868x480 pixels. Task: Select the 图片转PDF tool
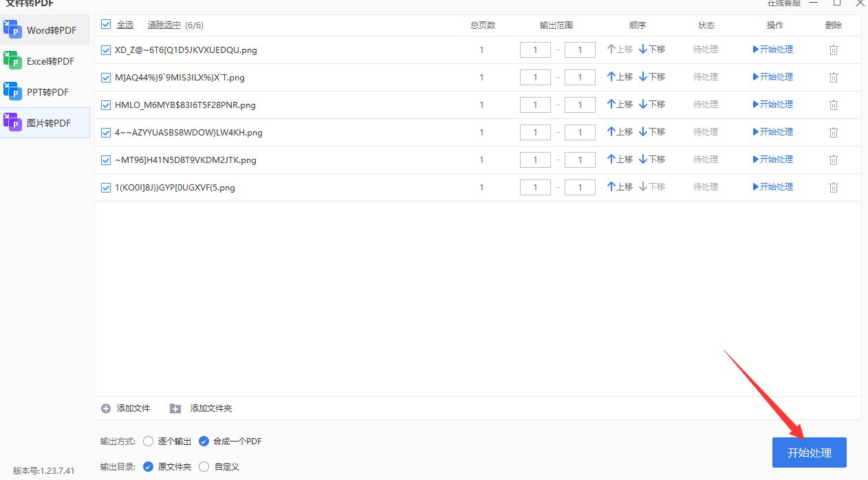[x=45, y=122]
